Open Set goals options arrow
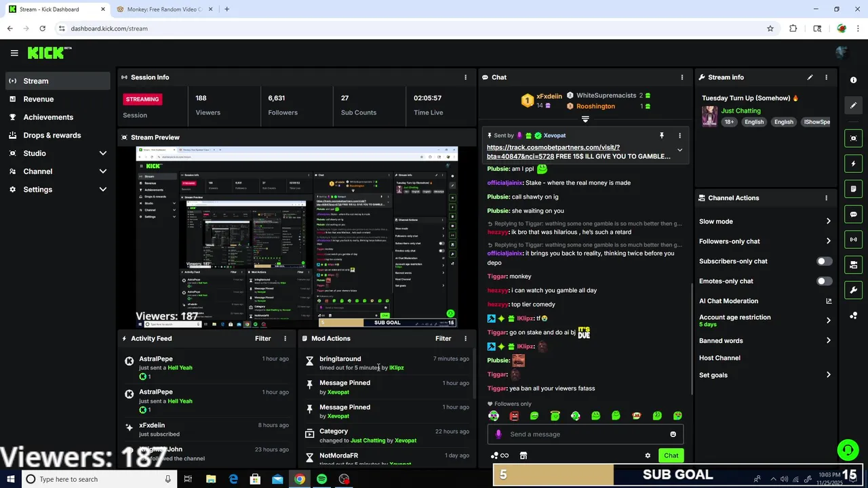This screenshot has width=868, height=488. click(x=828, y=375)
